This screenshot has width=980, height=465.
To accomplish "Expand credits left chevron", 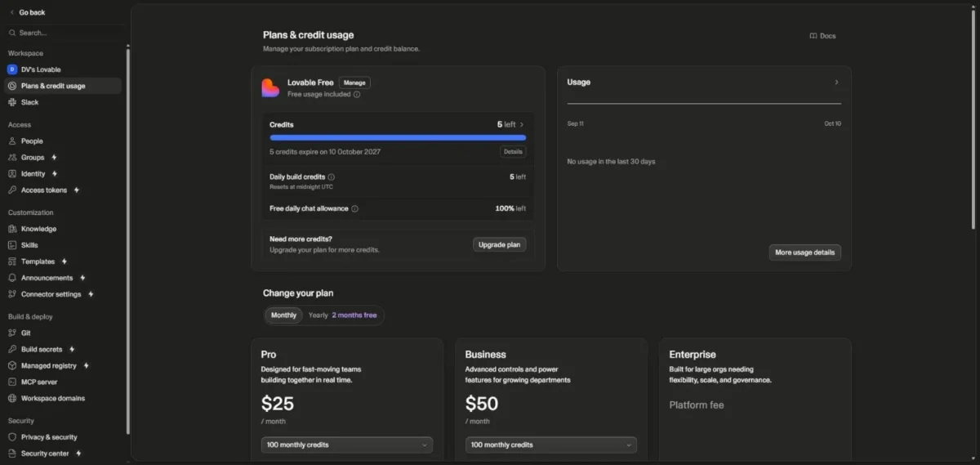I will tap(522, 124).
